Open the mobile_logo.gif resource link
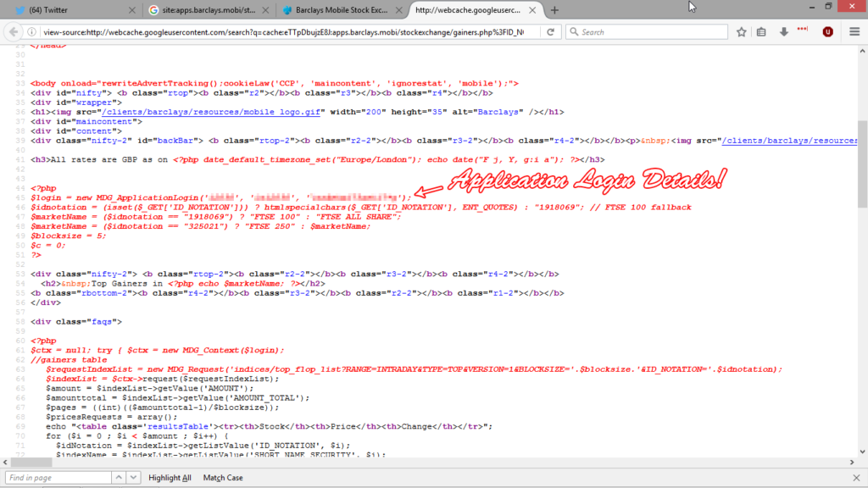The width and height of the screenshot is (868, 488). pos(211,112)
